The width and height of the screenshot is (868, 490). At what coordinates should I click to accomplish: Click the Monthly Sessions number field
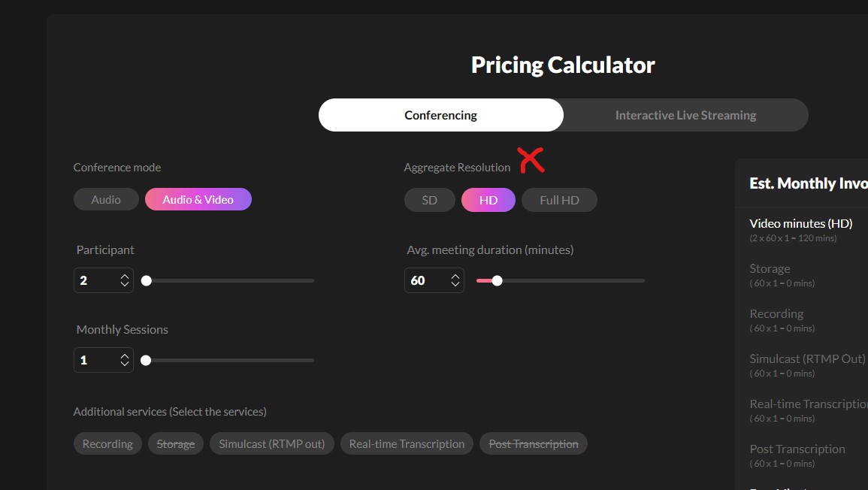[95, 360]
